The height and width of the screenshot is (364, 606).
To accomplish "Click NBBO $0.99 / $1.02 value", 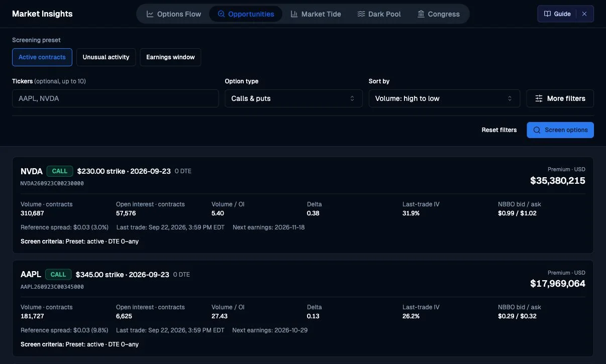I will [517, 213].
